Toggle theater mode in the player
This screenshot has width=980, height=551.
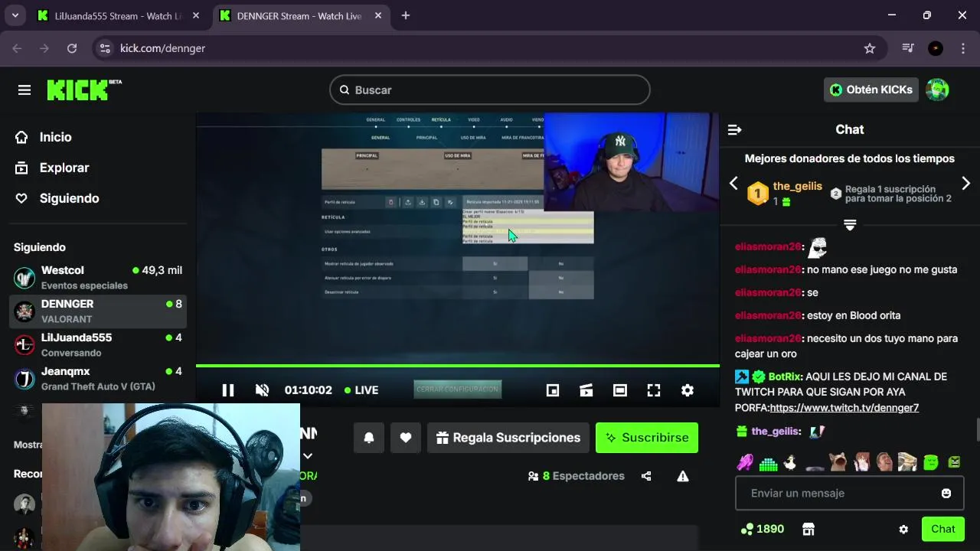[x=620, y=390]
